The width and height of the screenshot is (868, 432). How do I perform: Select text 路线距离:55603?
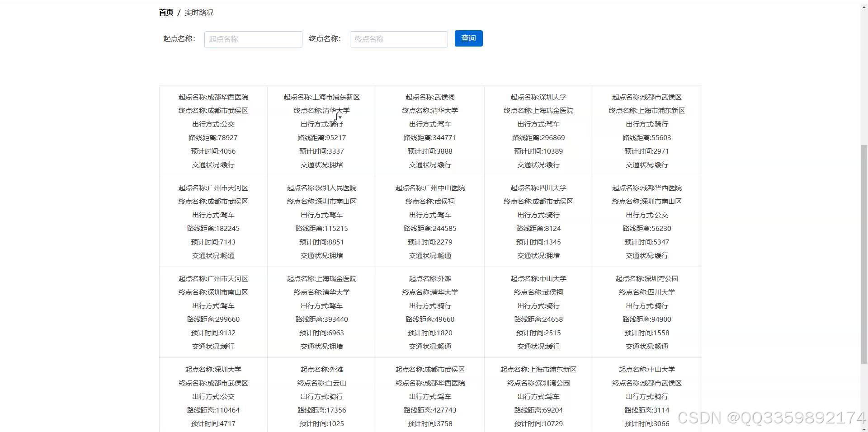pyautogui.click(x=647, y=138)
